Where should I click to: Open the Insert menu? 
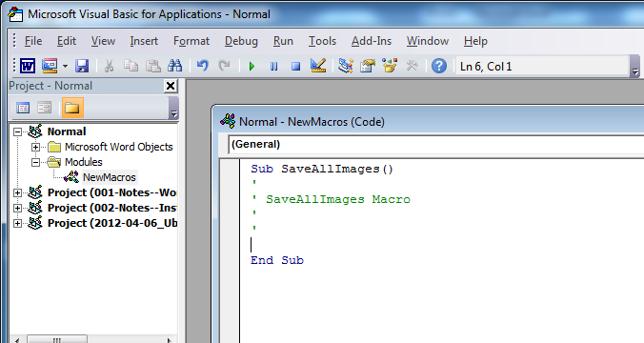pos(144,41)
